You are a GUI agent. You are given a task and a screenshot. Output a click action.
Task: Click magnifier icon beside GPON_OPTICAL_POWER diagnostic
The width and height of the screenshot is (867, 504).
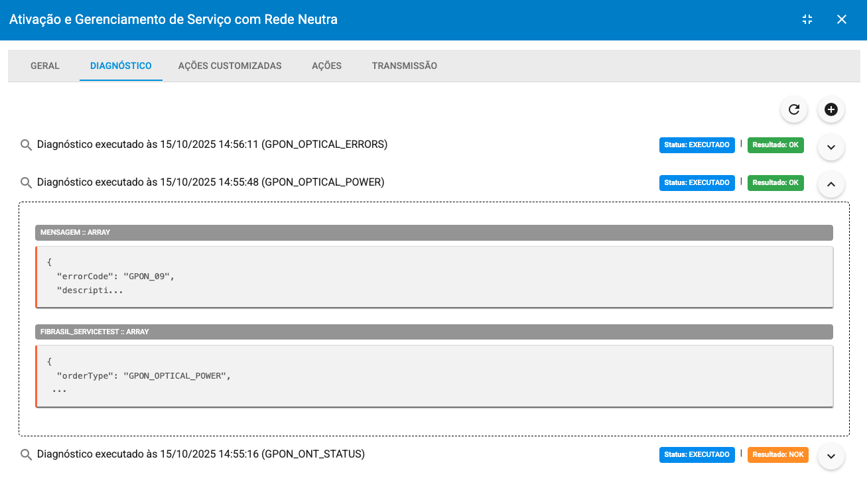pos(26,182)
